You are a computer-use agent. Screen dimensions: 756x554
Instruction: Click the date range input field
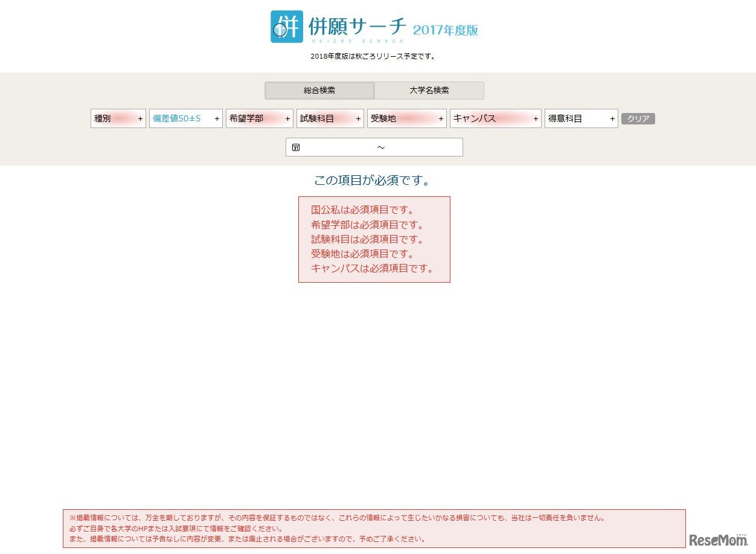tap(374, 147)
